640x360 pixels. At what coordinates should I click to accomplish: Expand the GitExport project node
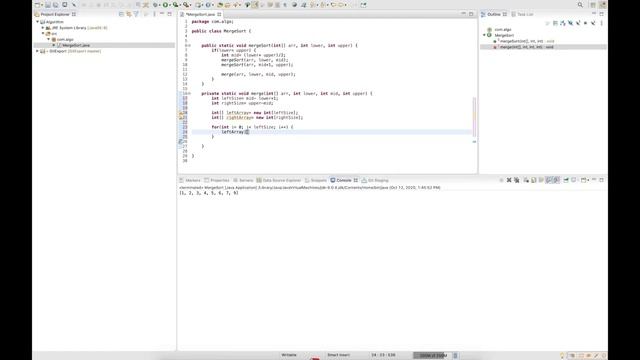[38, 51]
